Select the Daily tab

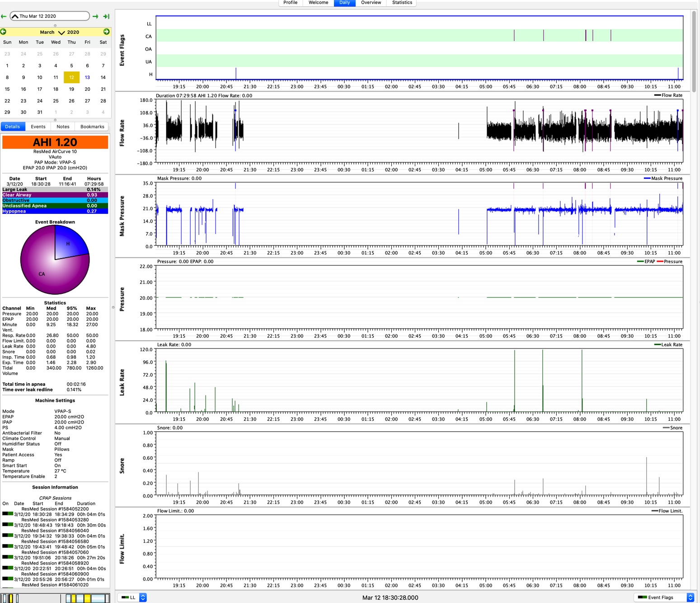pyautogui.click(x=345, y=3)
